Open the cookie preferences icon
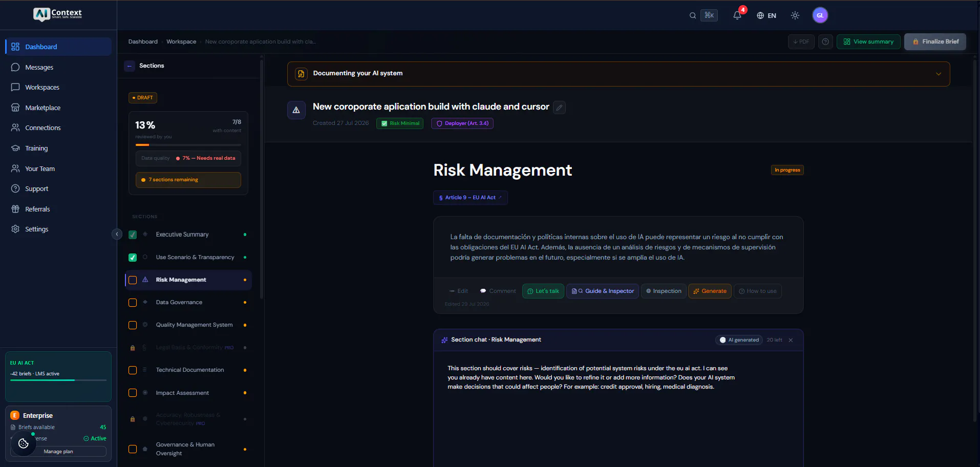This screenshot has width=980, height=467. click(24, 443)
